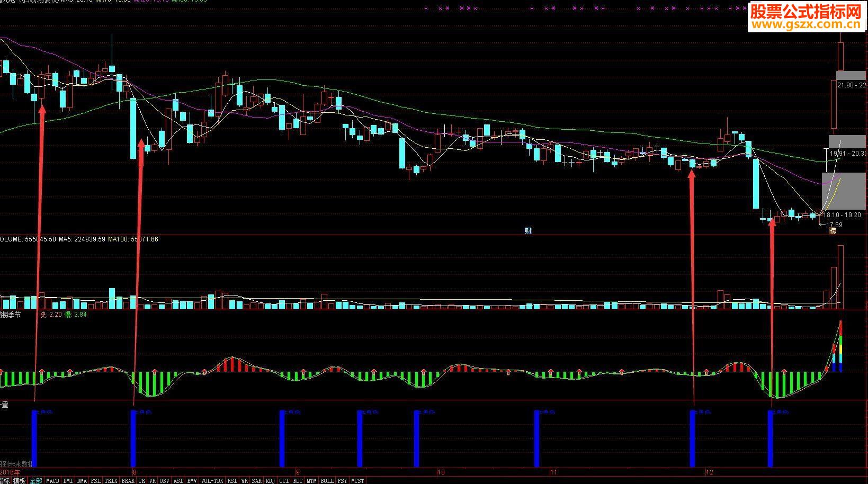Load the ROC indicator tab
Viewport: 868px width, 484px height.
point(298,481)
